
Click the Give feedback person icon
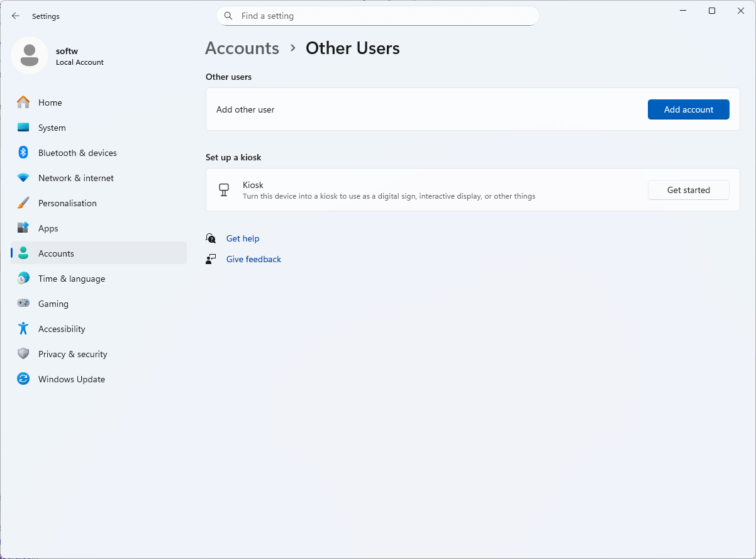pyautogui.click(x=211, y=259)
